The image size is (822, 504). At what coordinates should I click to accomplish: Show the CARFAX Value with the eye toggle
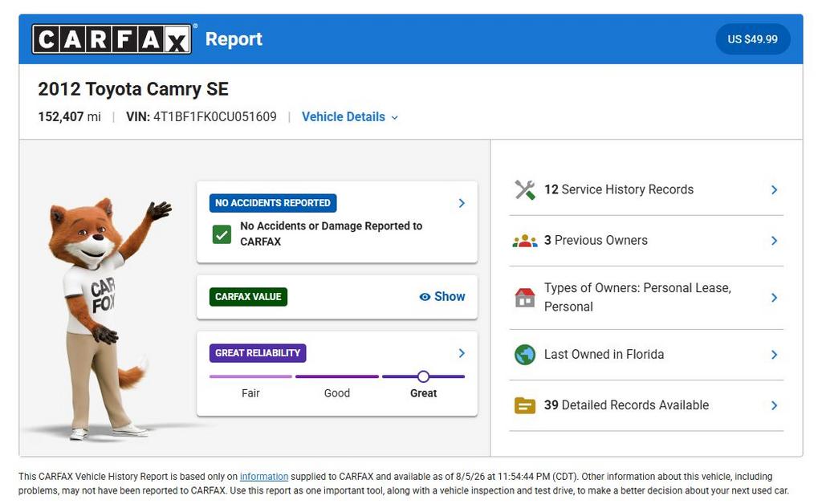coord(442,296)
